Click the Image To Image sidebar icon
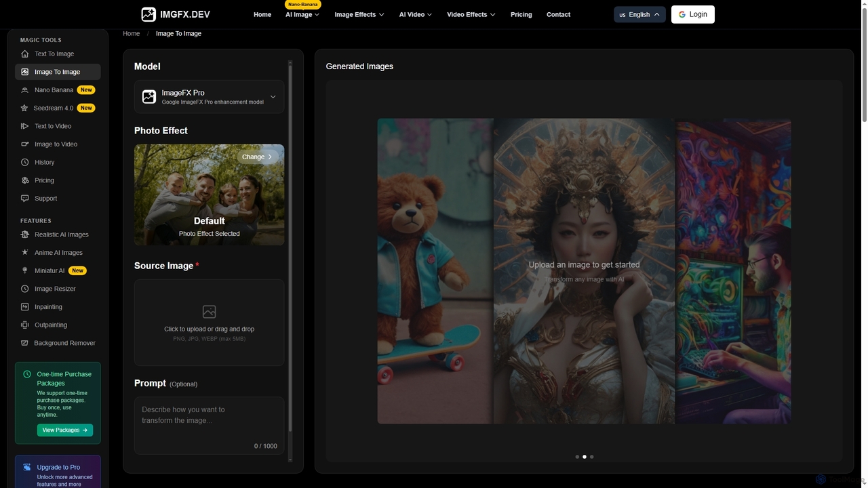 (25, 72)
